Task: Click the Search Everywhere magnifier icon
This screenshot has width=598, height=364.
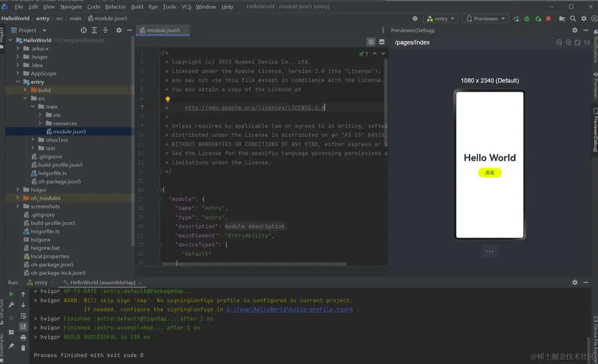Action: click(x=573, y=18)
